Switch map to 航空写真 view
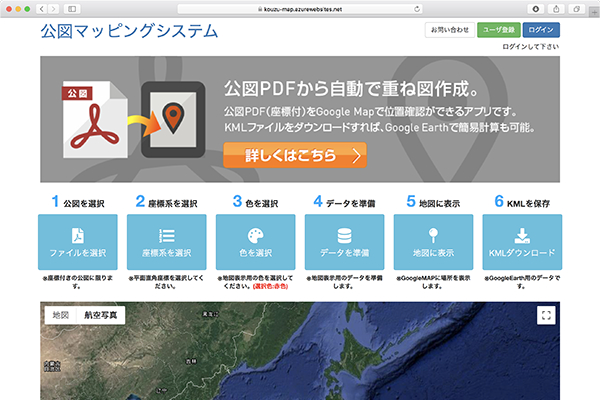The height and width of the screenshot is (400, 600). 100,315
